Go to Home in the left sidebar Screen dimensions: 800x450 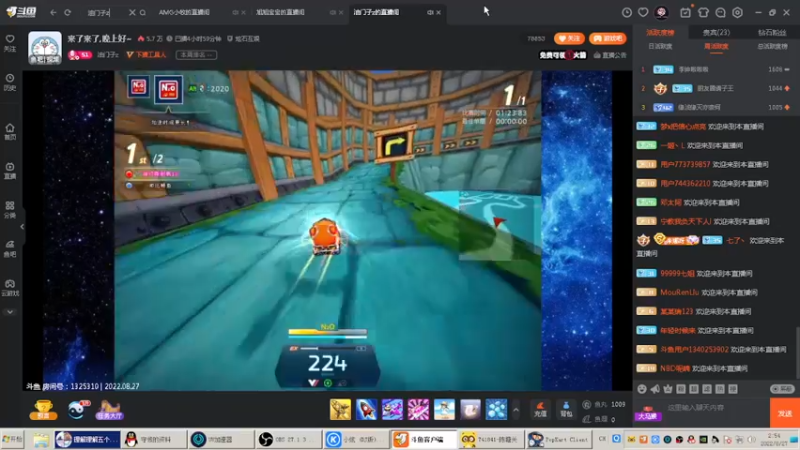(10, 131)
